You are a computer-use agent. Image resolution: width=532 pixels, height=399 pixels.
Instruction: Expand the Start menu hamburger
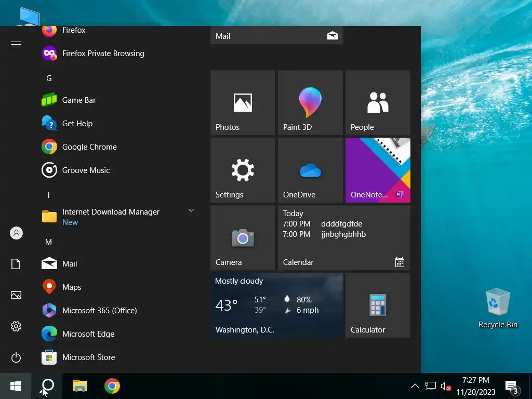[16, 45]
